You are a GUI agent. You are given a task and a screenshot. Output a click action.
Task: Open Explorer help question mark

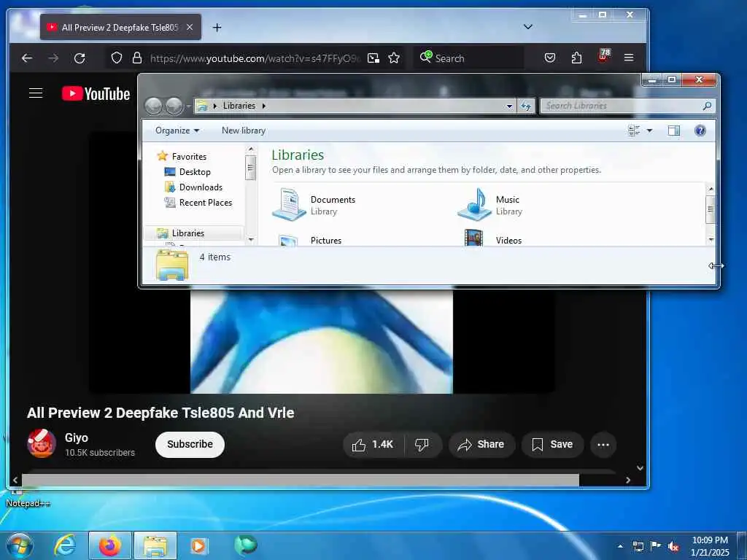[x=700, y=131]
